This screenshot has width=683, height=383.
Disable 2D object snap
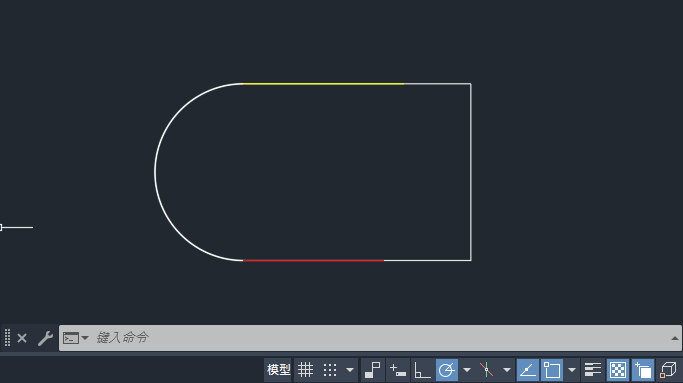552,370
